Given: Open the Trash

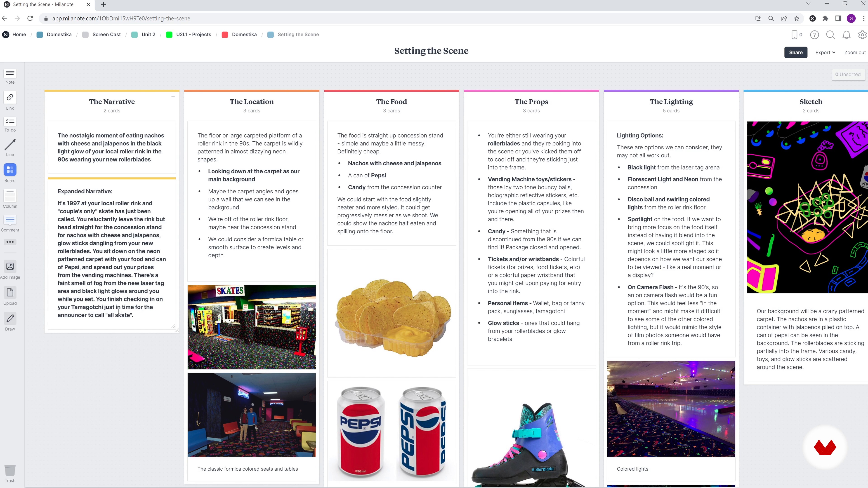Looking at the screenshot, I should pyautogui.click(x=10, y=474).
